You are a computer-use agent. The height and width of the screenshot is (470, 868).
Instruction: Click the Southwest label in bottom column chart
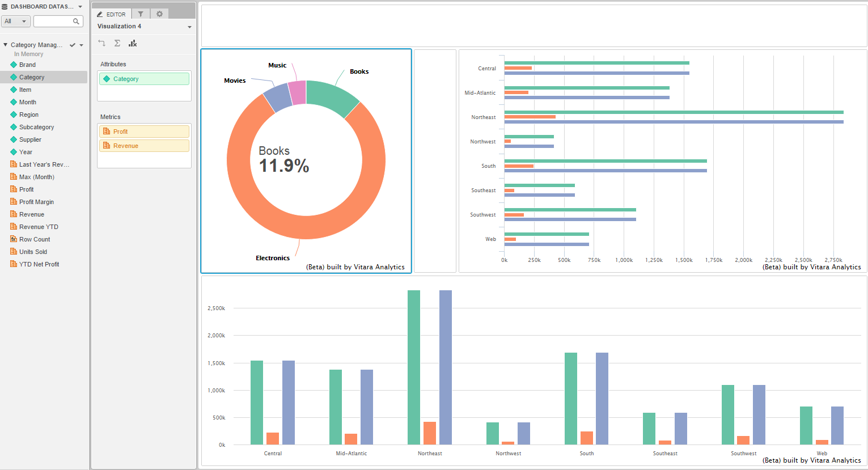point(743,454)
